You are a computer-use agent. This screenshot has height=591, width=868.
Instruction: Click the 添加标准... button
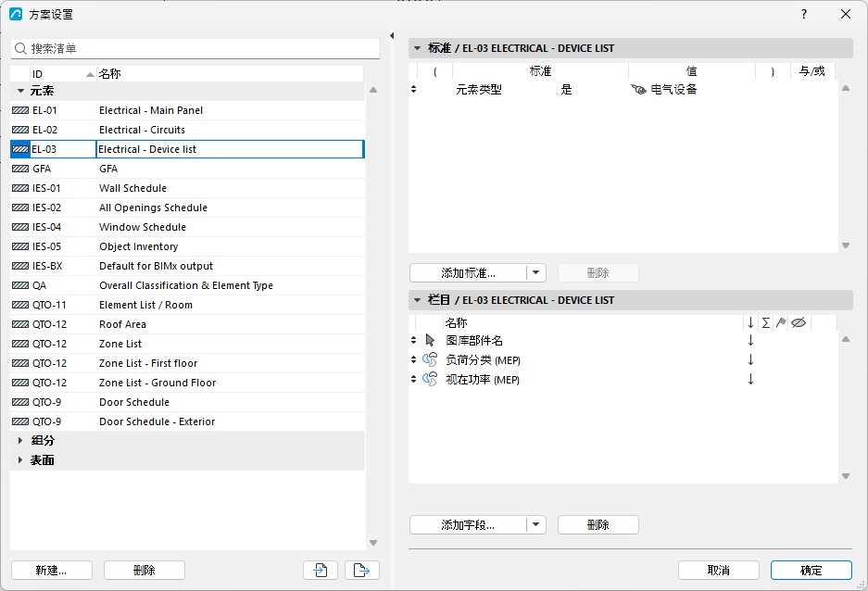pyautogui.click(x=469, y=273)
